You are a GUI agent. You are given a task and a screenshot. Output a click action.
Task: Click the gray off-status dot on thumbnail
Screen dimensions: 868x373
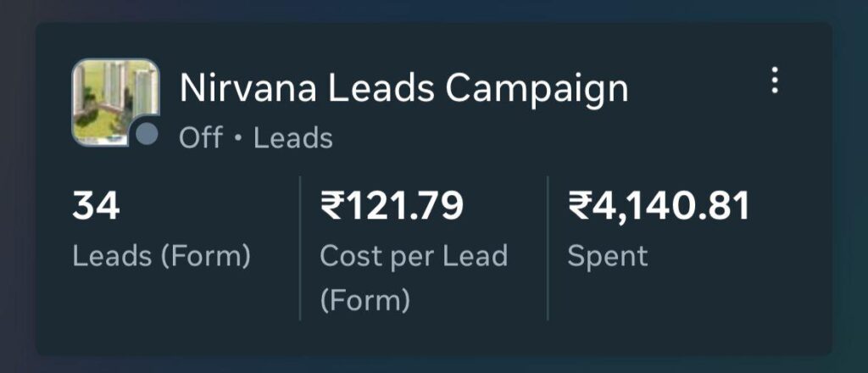pos(147,134)
